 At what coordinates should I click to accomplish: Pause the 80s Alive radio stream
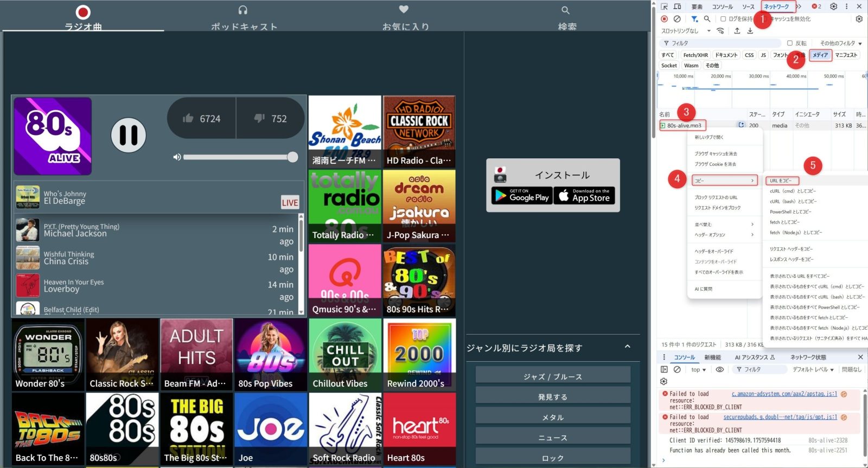coord(129,135)
